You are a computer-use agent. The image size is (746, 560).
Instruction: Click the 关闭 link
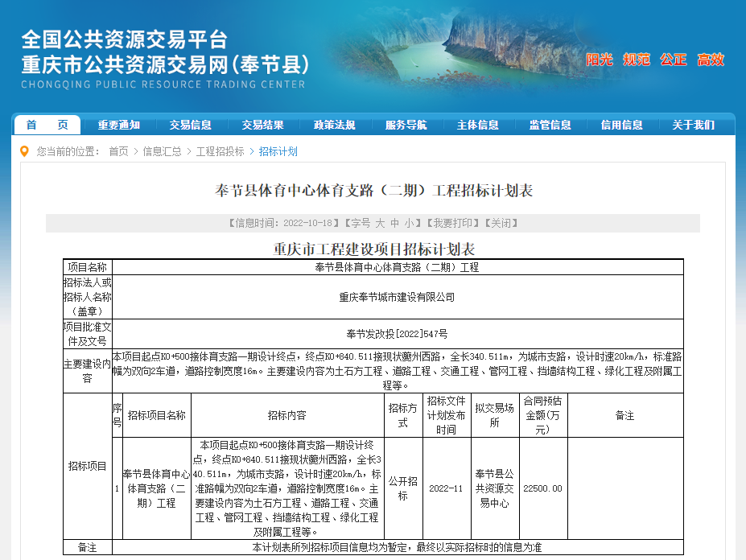pyautogui.click(x=501, y=223)
